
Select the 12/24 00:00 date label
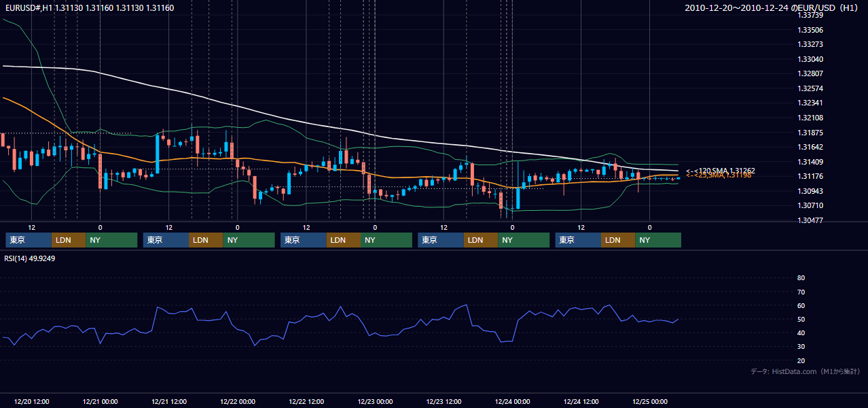tap(512, 401)
